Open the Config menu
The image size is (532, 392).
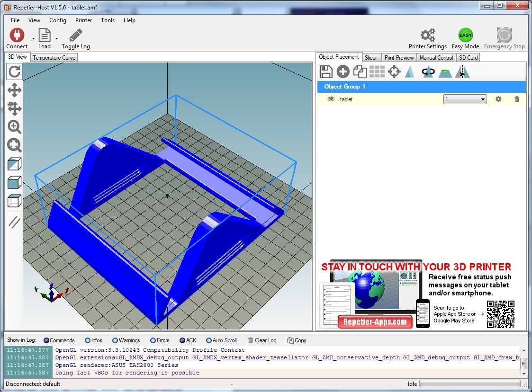tap(58, 20)
